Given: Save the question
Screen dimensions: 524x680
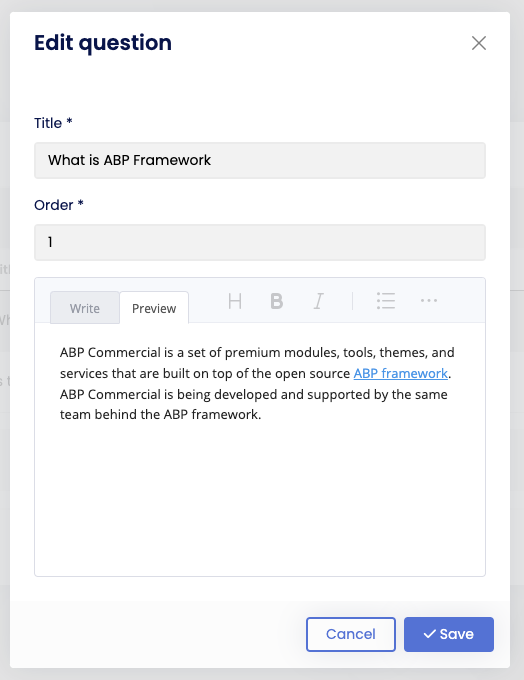Looking at the screenshot, I should click(449, 634).
